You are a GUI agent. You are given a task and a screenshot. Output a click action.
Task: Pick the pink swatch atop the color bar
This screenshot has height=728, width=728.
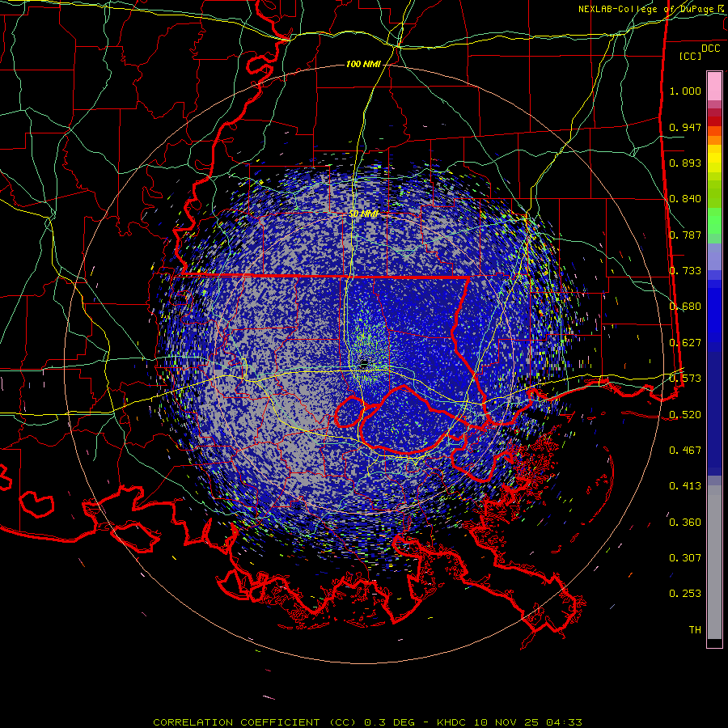[x=714, y=87]
